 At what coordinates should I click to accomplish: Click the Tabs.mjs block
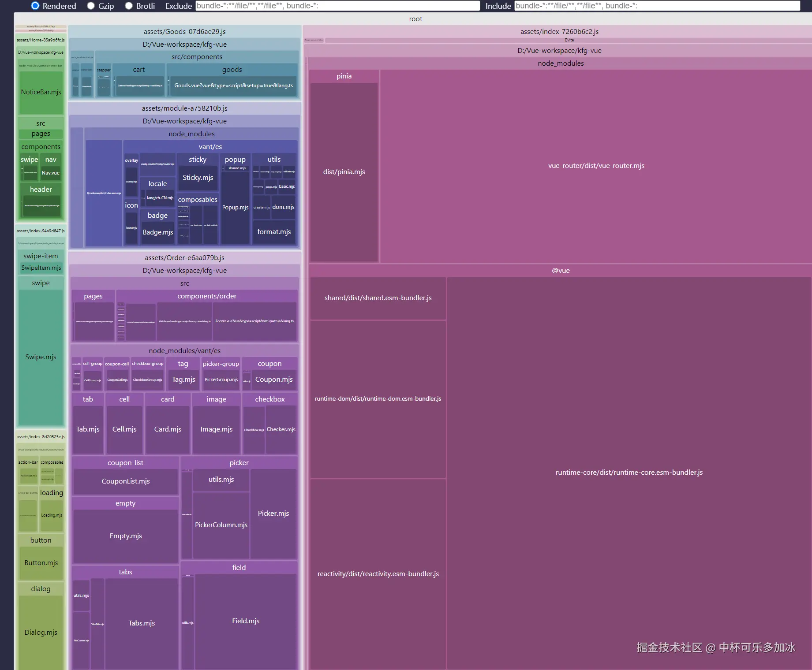pyautogui.click(x=142, y=623)
